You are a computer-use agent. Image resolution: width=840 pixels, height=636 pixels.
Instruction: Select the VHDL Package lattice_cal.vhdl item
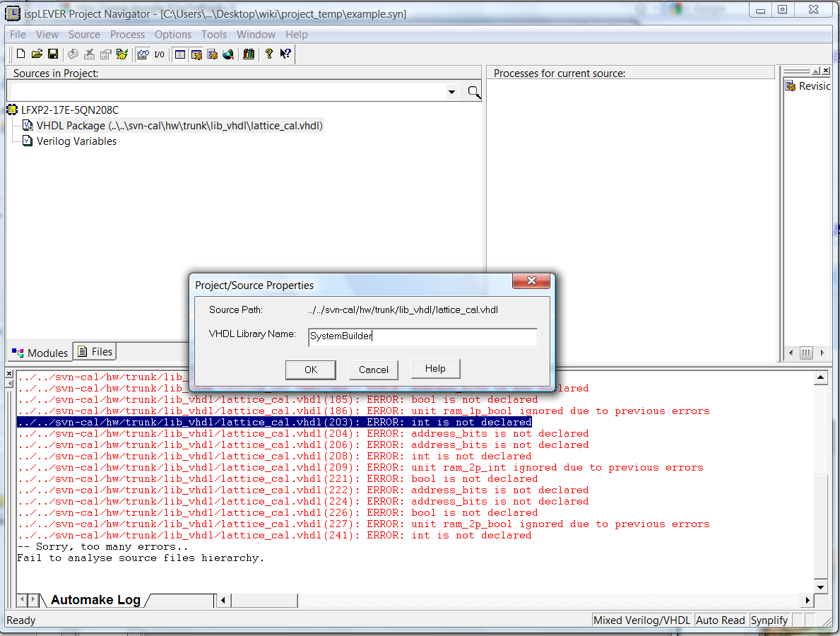179,125
